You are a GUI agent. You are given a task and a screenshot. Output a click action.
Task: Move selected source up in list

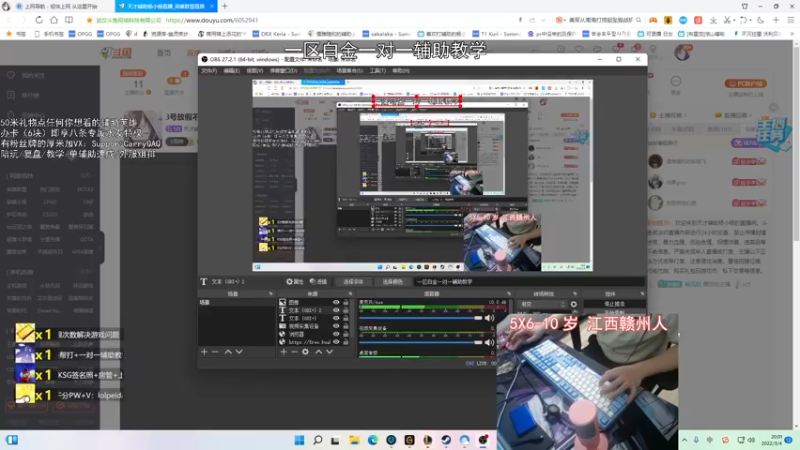(318, 352)
